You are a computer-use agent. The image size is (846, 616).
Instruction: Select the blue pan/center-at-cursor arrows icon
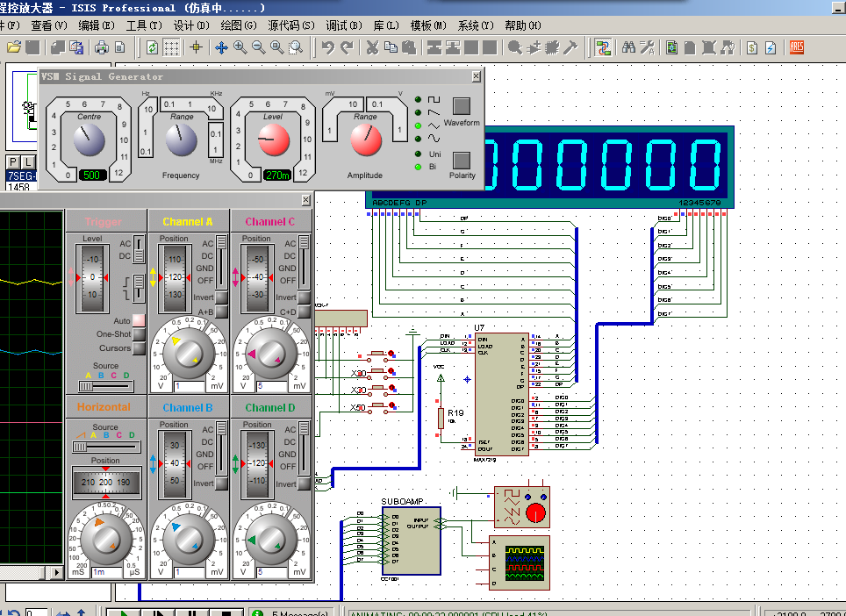pos(221,47)
